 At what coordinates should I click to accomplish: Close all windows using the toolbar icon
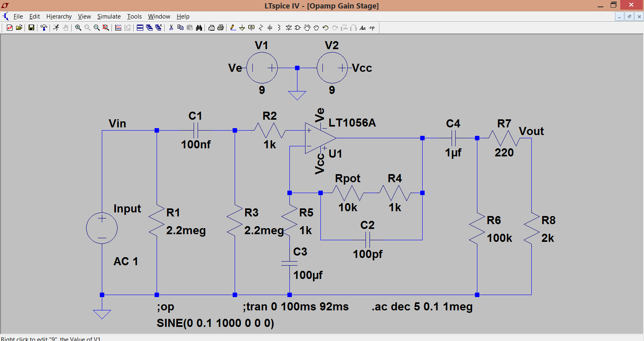[159, 27]
